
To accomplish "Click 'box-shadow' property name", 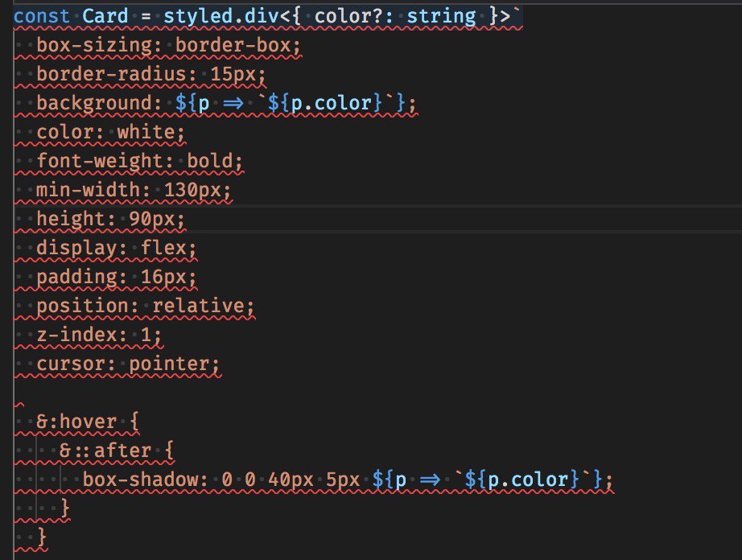I will 140,480.
